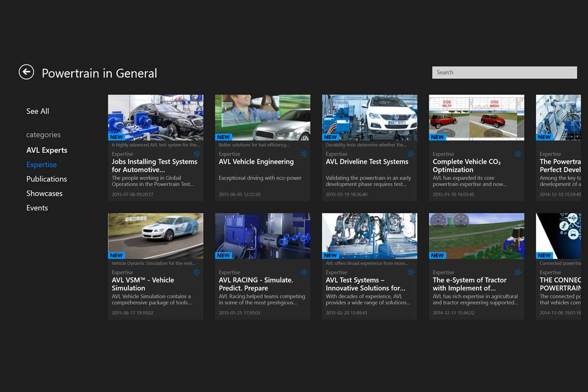Open the Events category
588x392 pixels.
point(37,208)
